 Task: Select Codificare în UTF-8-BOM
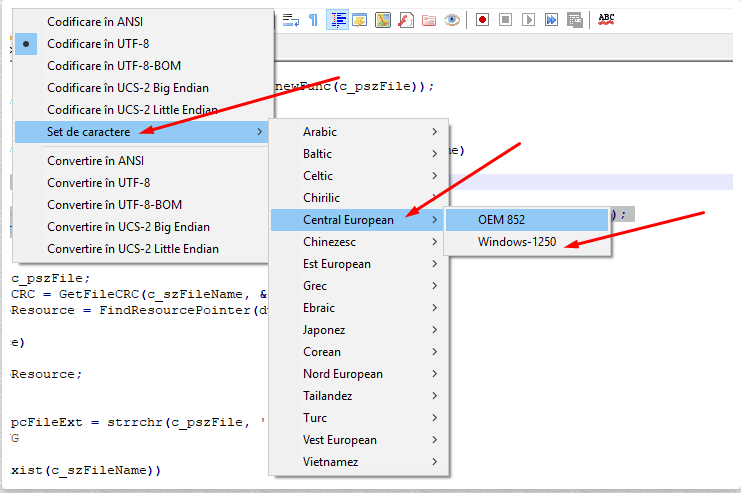[144, 66]
